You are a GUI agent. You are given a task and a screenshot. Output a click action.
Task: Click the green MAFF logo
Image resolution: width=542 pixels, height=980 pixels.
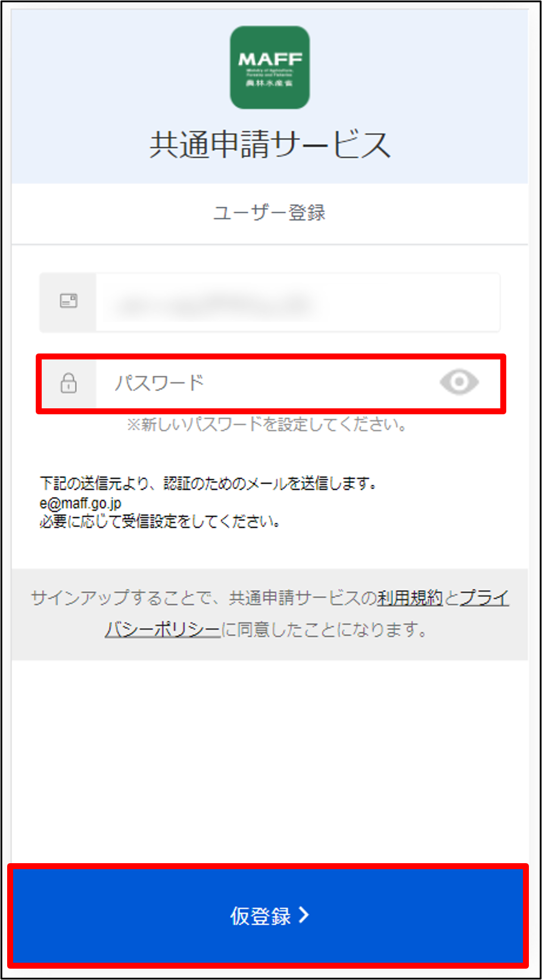tap(270, 67)
